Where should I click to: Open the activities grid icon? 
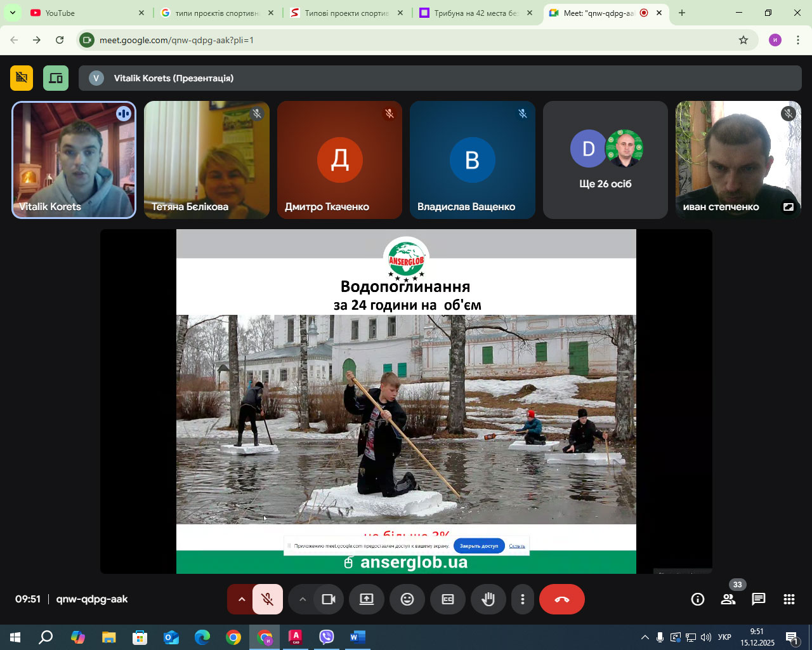click(x=789, y=599)
